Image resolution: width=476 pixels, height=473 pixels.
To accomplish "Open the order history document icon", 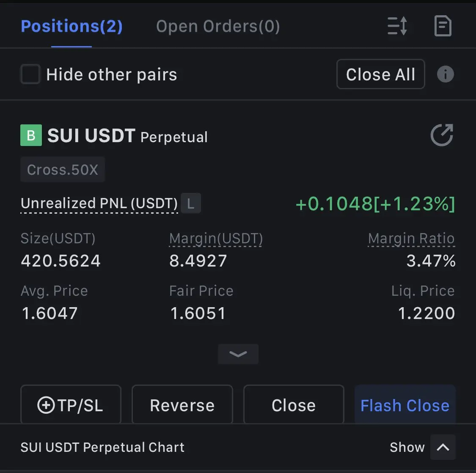I will click(x=443, y=26).
